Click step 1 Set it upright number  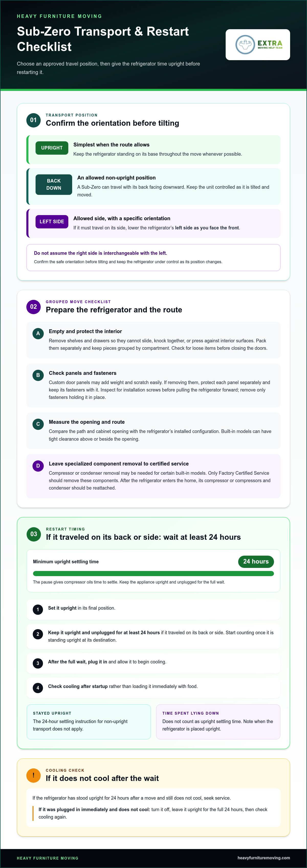coord(38,610)
